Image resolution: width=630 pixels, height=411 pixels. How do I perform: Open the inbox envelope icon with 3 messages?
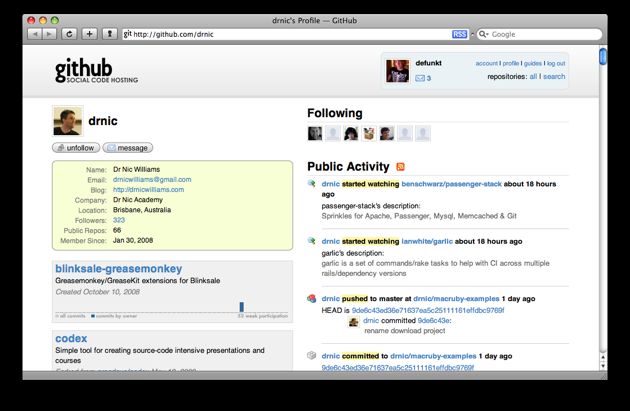tap(420, 78)
